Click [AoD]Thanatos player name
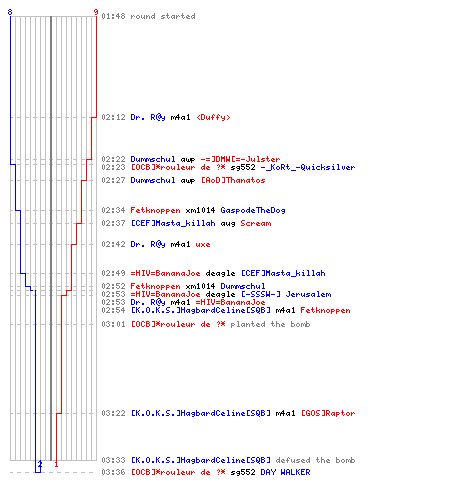 tap(233, 180)
